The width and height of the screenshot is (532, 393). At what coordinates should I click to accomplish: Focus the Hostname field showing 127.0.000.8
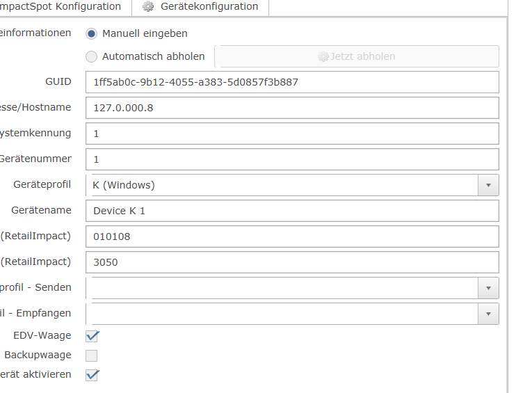click(x=292, y=108)
